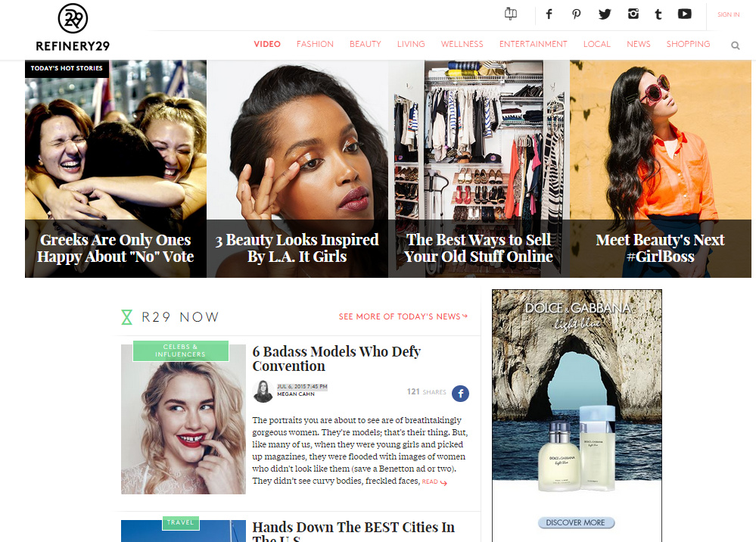
Task: Click the Celebs & Influencers category tag
Action: pos(180,350)
